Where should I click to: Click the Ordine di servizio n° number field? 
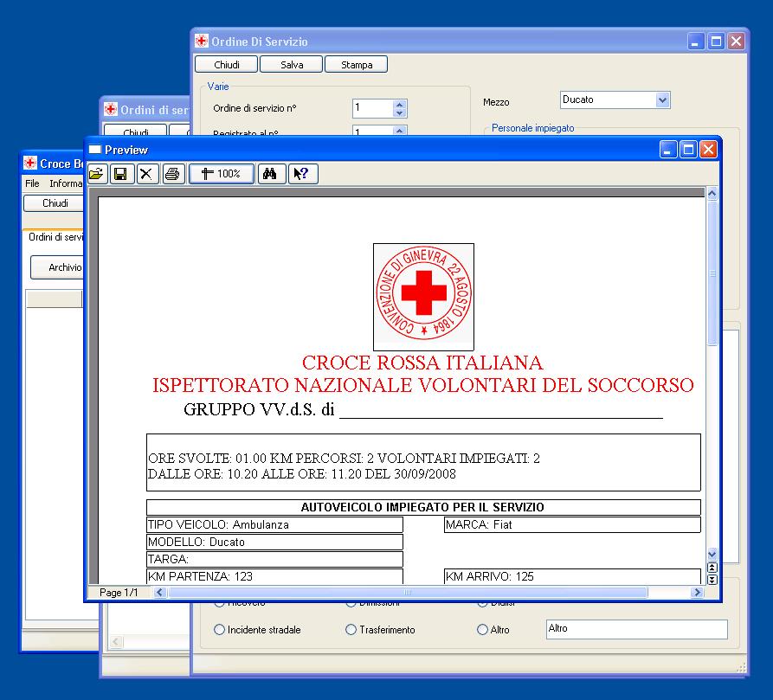(373, 108)
